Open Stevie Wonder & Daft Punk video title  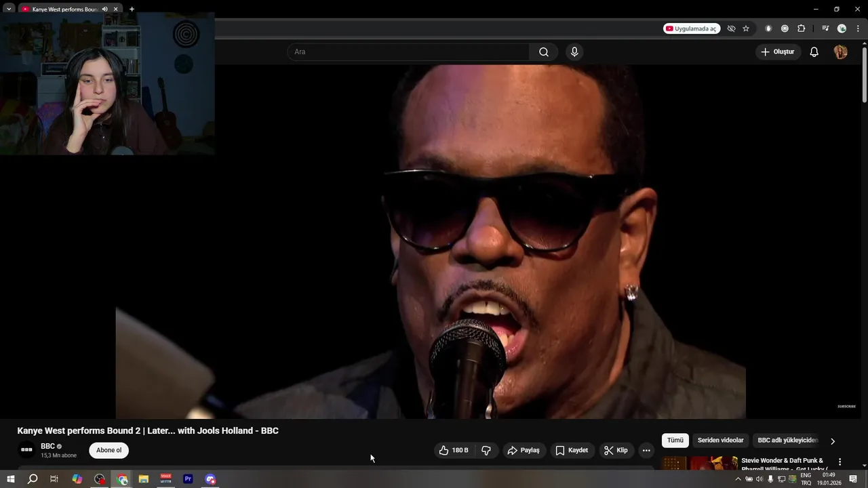click(x=785, y=464)
